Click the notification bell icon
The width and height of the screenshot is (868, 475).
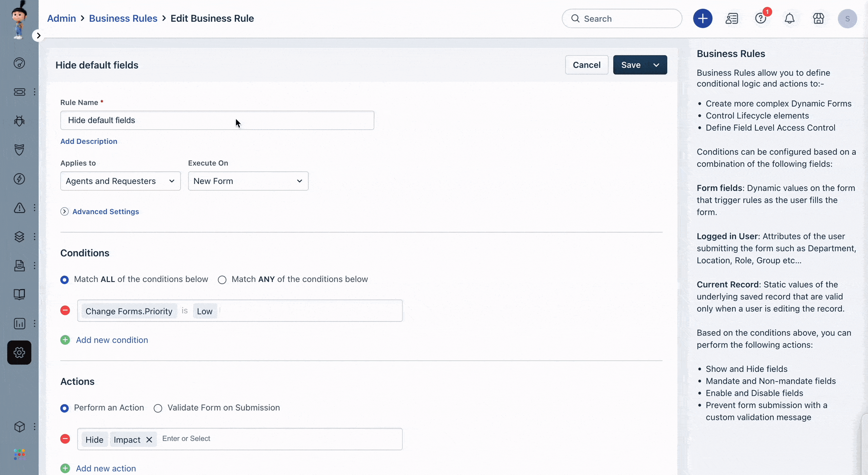click(x=790, y=18)
